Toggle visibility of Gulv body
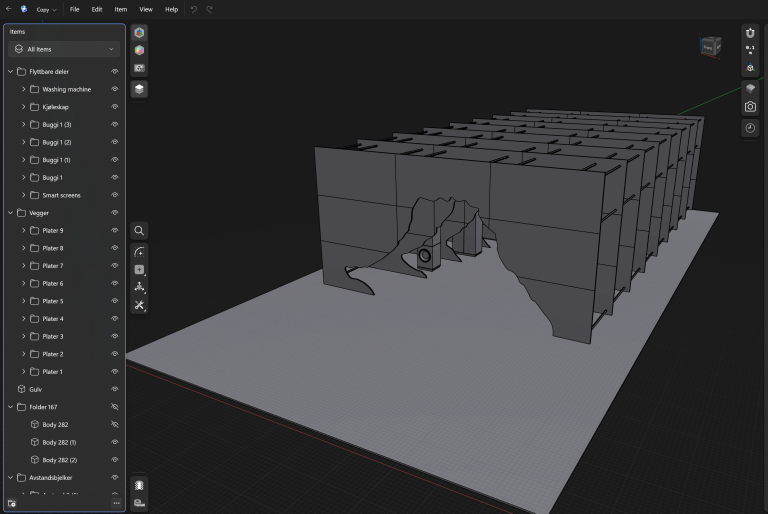 pos(115,389)
